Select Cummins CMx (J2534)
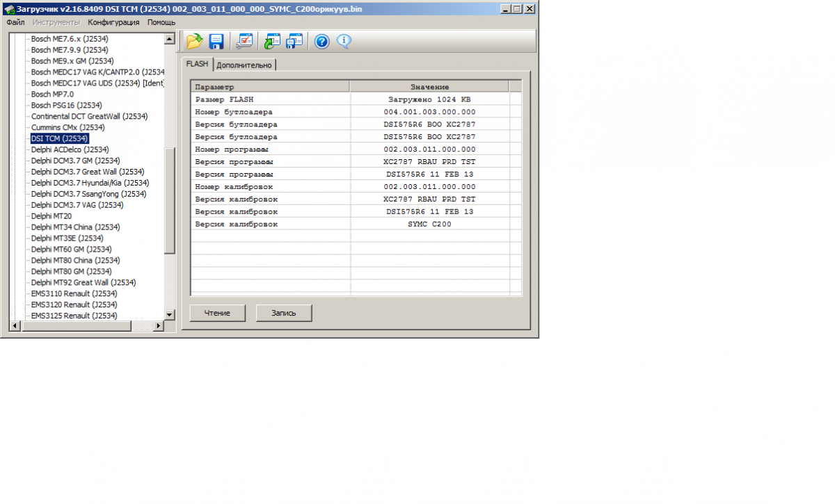 pos(68,127)
